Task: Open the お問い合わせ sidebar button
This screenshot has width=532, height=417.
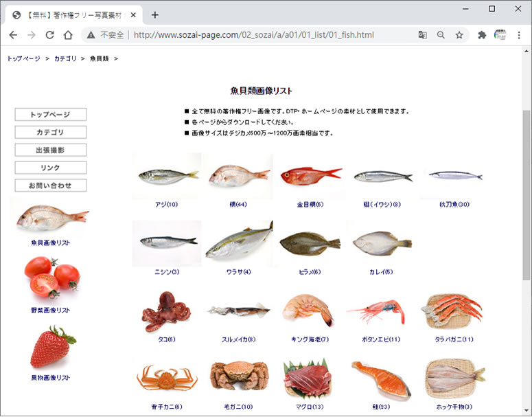Action: coord(51,185)
